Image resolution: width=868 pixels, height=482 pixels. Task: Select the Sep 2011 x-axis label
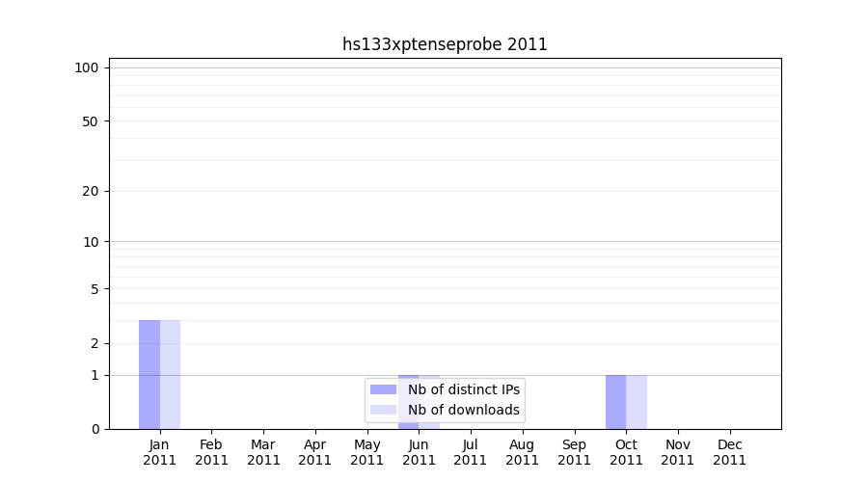[574, 452]
